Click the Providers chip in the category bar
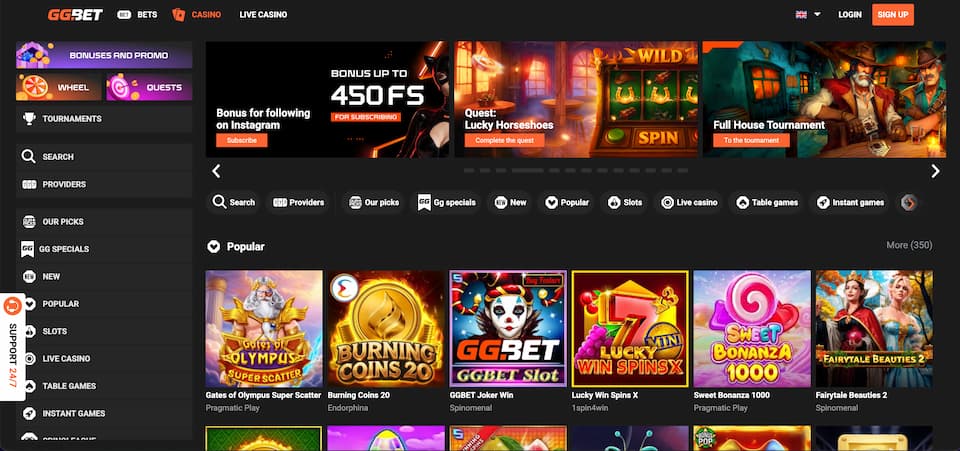This screenshot has width=960, height=451. coord(298,203)
